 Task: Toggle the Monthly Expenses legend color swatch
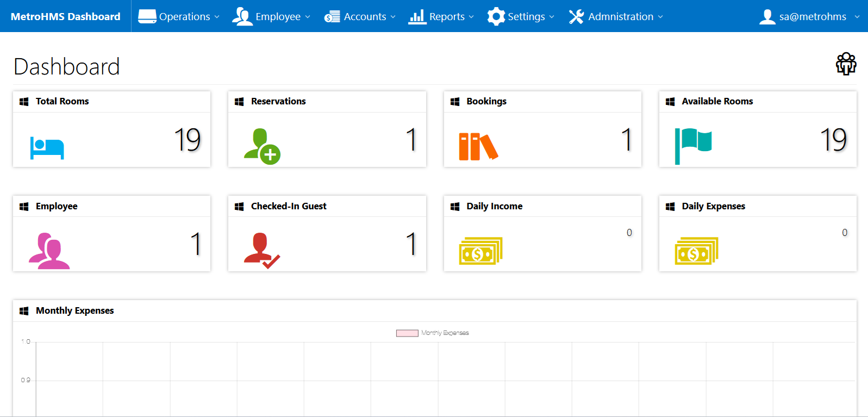point(407,333)
